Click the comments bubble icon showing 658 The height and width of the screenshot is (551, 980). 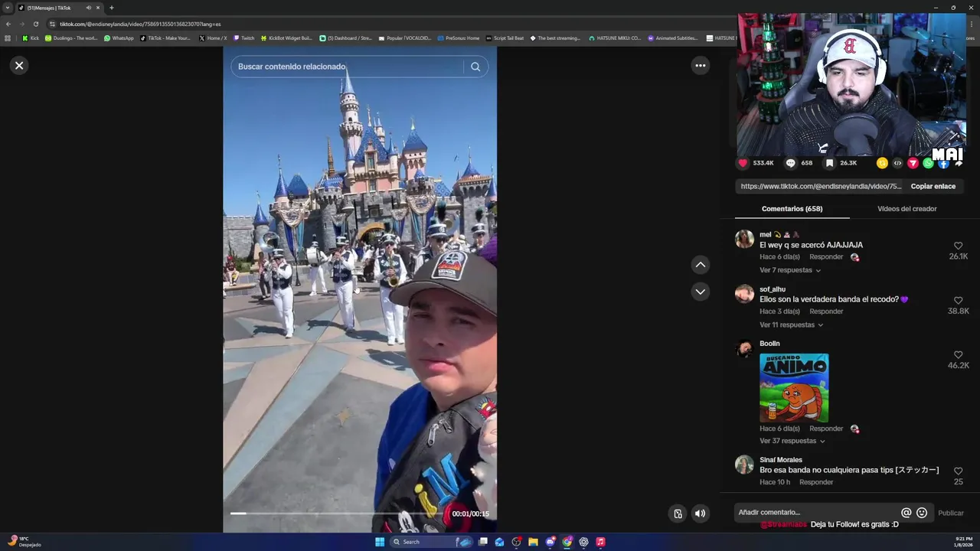point(791,163)
